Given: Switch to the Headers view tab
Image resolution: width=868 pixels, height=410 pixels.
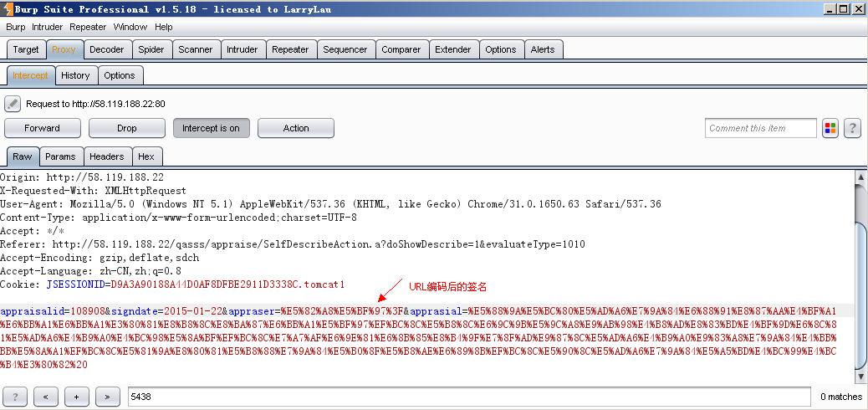Looking at the screenshot, I should (x=107, y=156).
